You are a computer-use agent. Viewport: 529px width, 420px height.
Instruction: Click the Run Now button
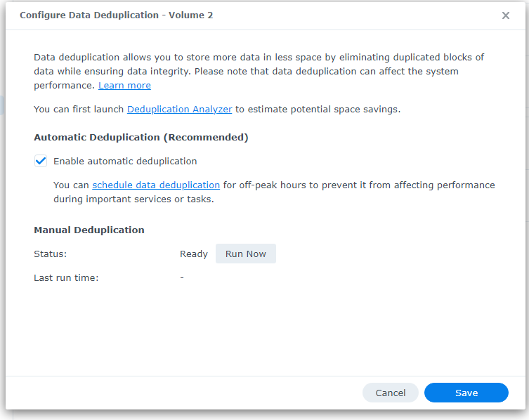246,254
